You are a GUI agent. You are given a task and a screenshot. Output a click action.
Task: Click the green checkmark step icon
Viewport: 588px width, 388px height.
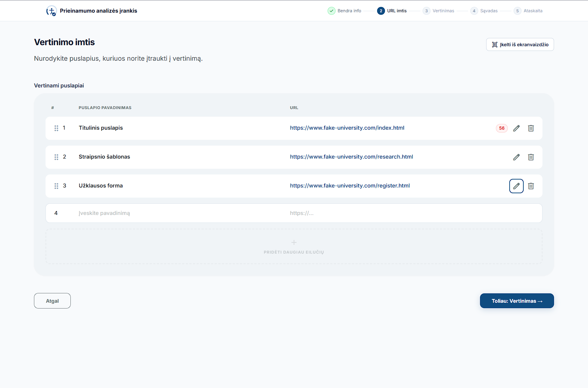tap(332, 11)
